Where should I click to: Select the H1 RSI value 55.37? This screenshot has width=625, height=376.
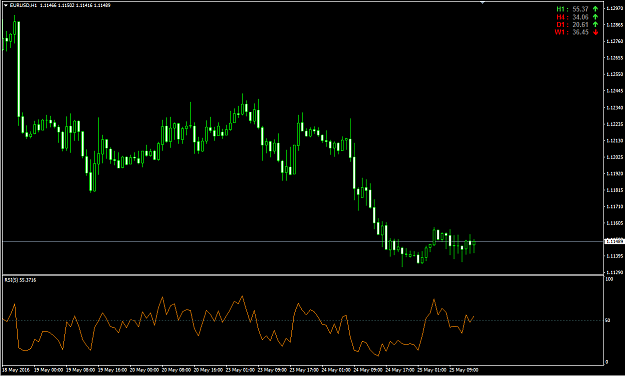click(x=580, y=9)
